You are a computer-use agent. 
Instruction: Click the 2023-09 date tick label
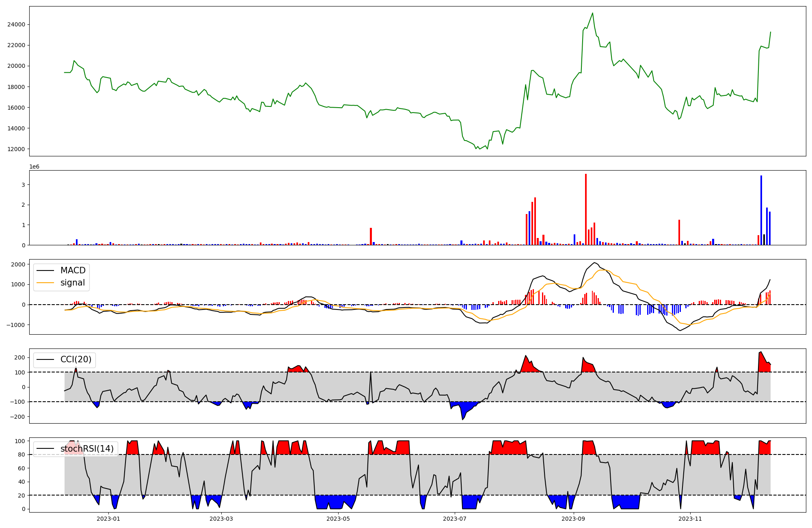573,519
